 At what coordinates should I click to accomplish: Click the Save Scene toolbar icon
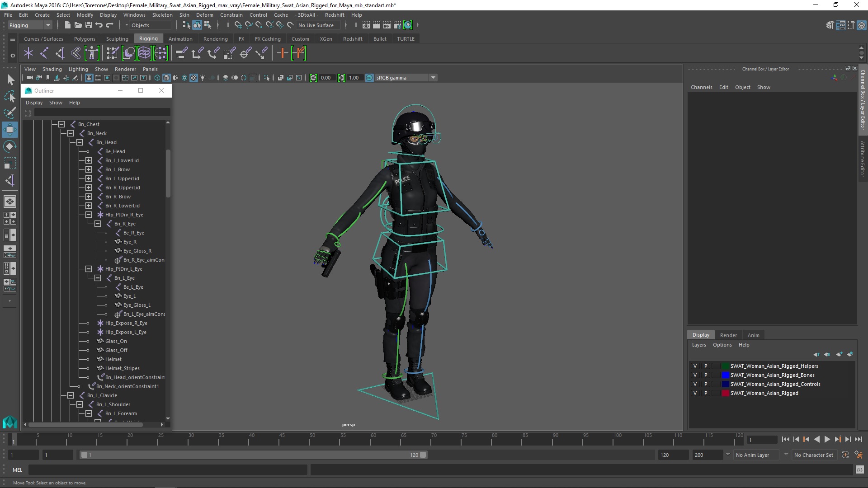click(89, 25)
